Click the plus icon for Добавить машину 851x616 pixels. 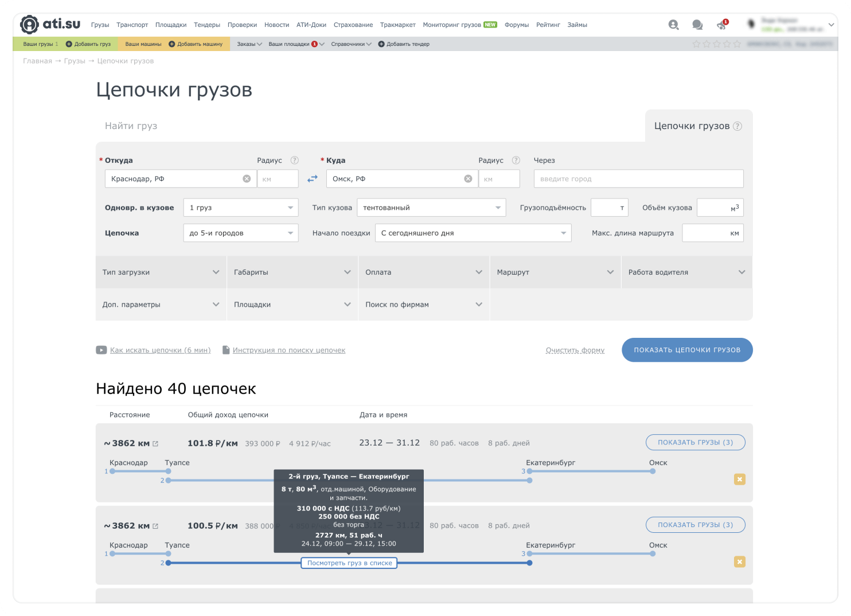pos(171,44)
